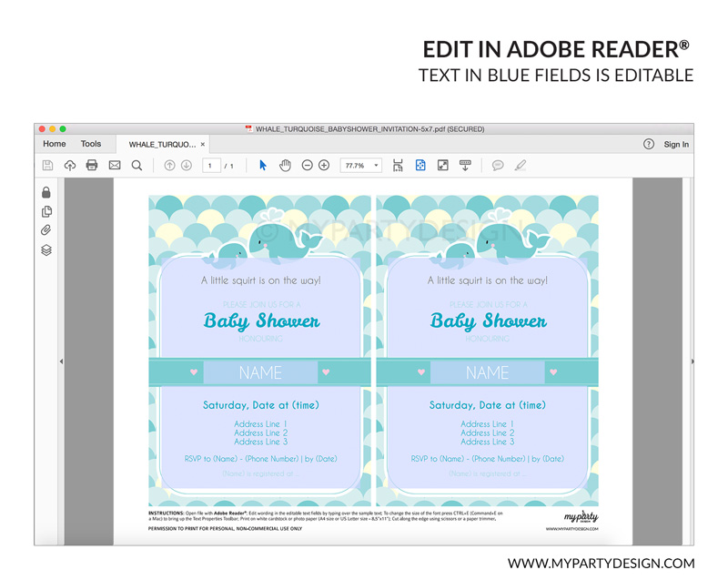Open the layers panel icon
Viewport: 728px width, 580px height.
(46, 250)
